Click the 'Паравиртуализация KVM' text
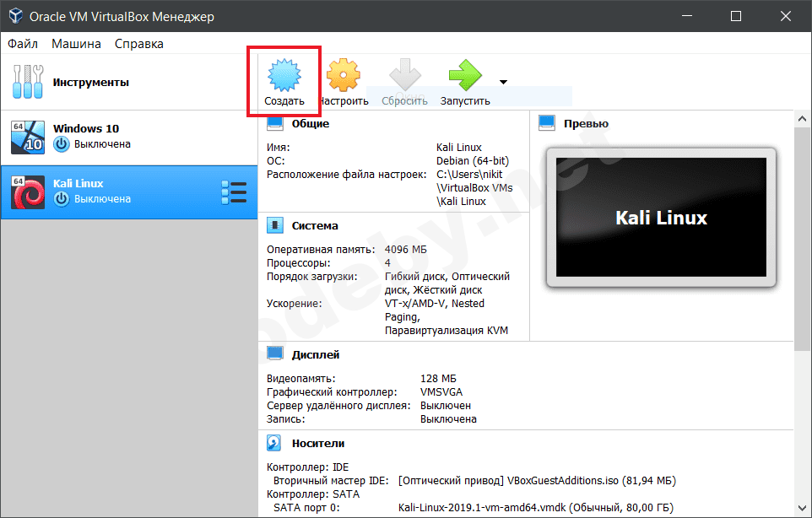The image size is (812, 518). click(446, 331)
